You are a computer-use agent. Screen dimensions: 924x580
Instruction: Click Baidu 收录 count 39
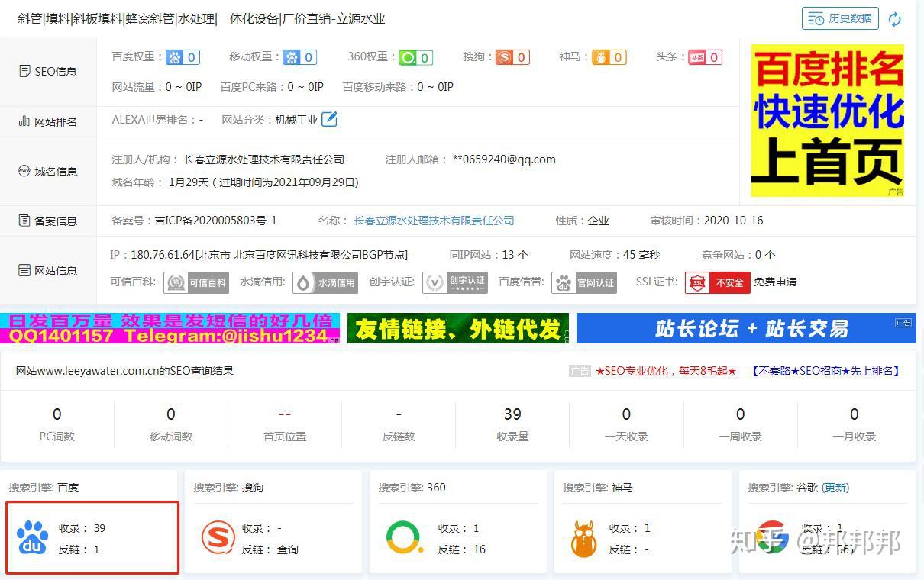(99, 528)
